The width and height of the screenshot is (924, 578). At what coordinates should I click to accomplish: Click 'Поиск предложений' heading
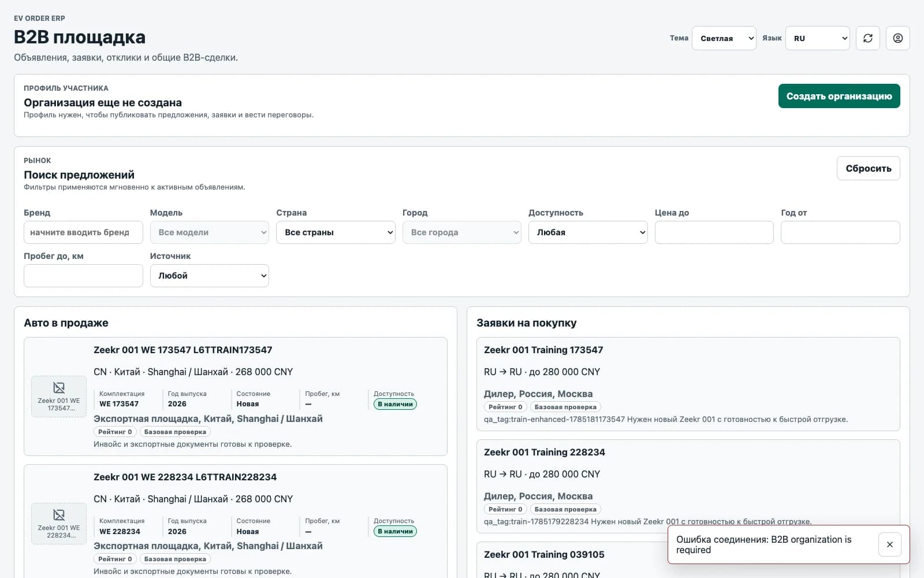tap(79, 175)
